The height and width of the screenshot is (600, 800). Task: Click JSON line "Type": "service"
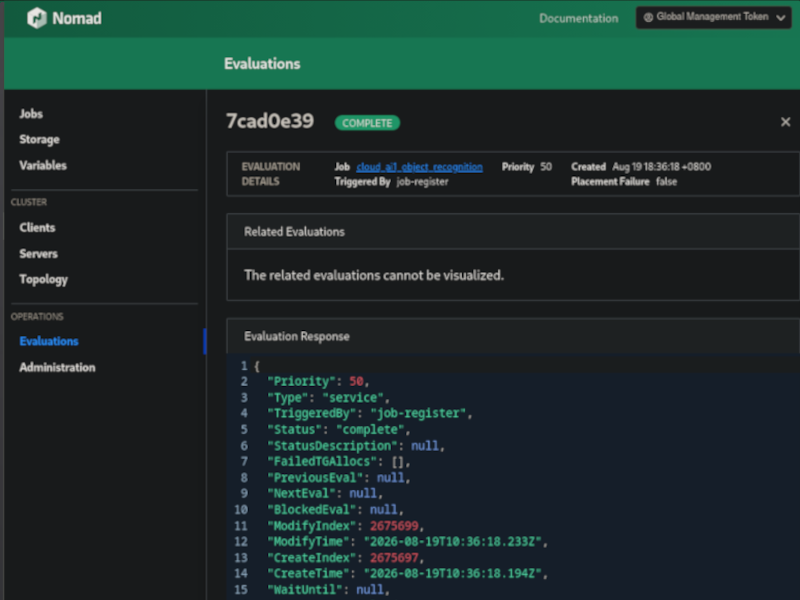[x=329, y=397]
